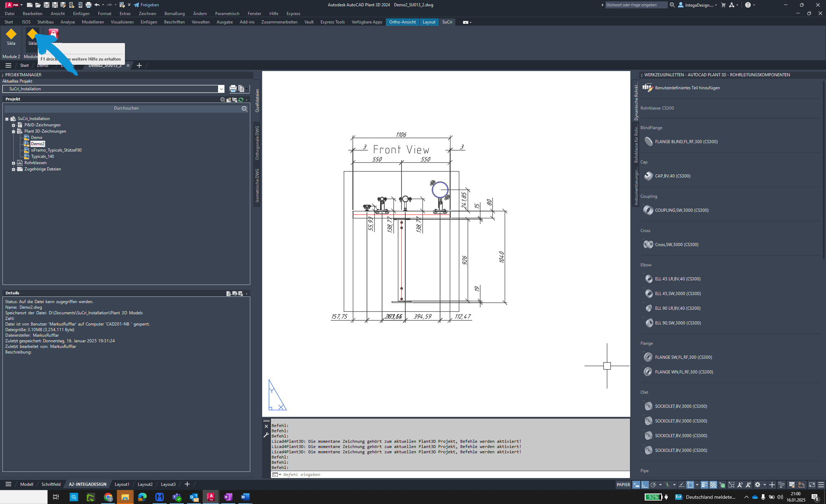Toggle dynamic input in status bar
This screenshot has width=826, height=504.
pos(636,485)
